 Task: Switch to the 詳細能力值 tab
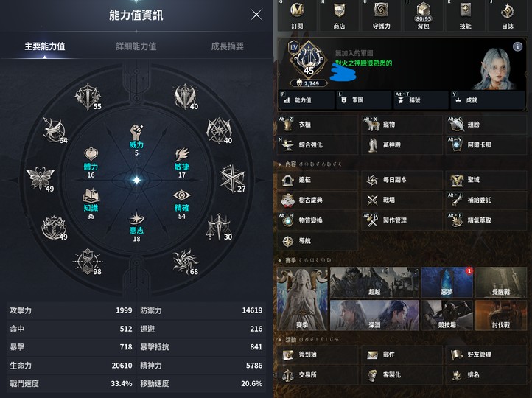136,46
